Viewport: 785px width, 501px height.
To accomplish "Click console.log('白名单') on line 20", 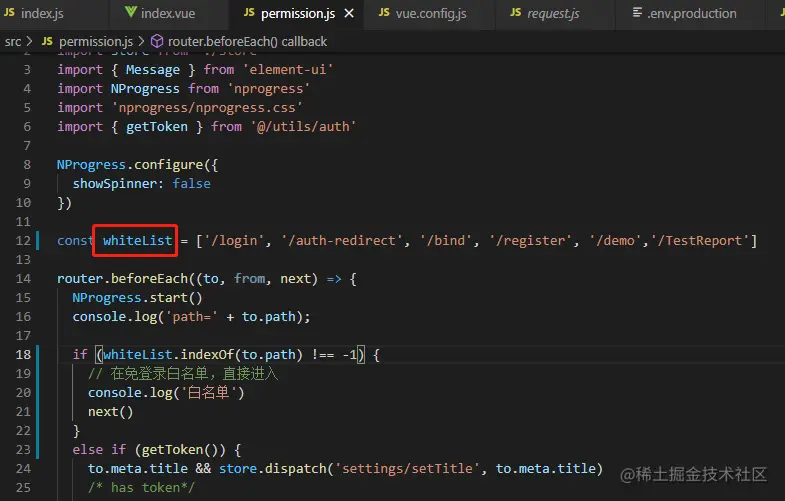I will click(x=166, y=393).
